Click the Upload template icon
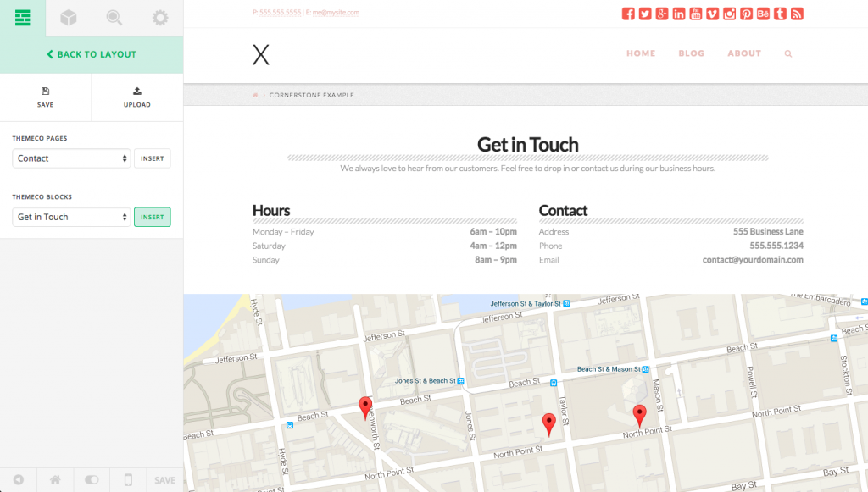This screenshot has width=868, height=492. pyautogui.click(x=137, y=97)
